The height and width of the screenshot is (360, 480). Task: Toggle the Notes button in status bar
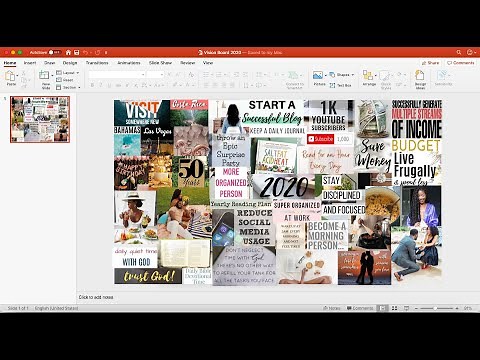click(x=332, y=308)
